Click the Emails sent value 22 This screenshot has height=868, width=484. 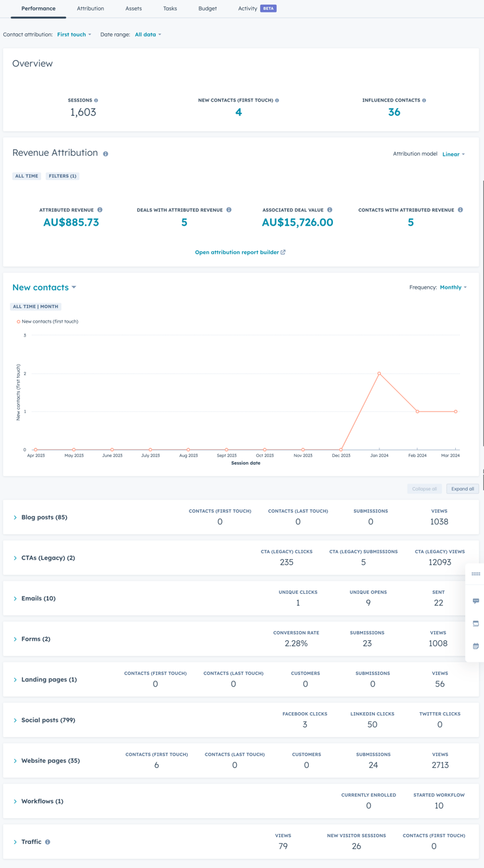click(439, 603)
